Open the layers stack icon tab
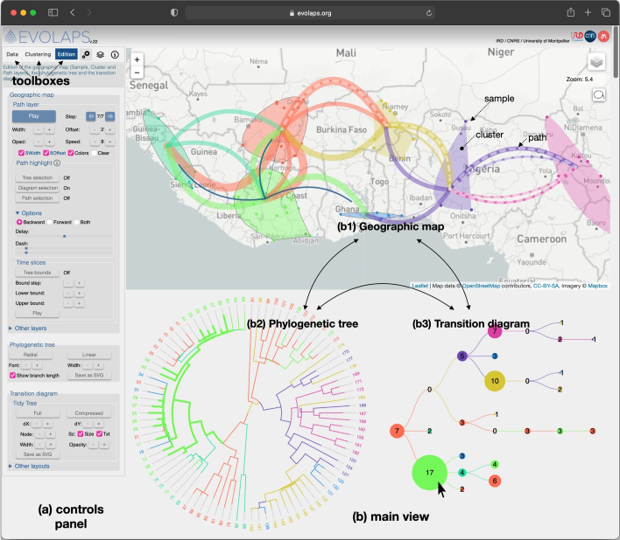Screen dimensions: 620x540 [100, 55]
